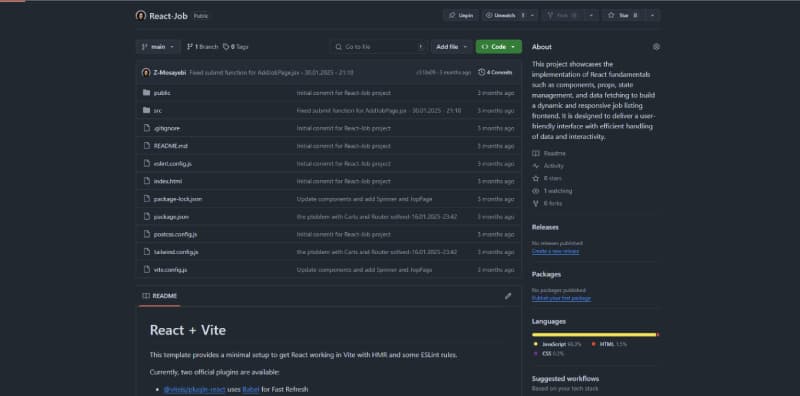800x396 pixels.
Task: Click the public folder icon
Action: pyautogui.click(x=146, y=93)
